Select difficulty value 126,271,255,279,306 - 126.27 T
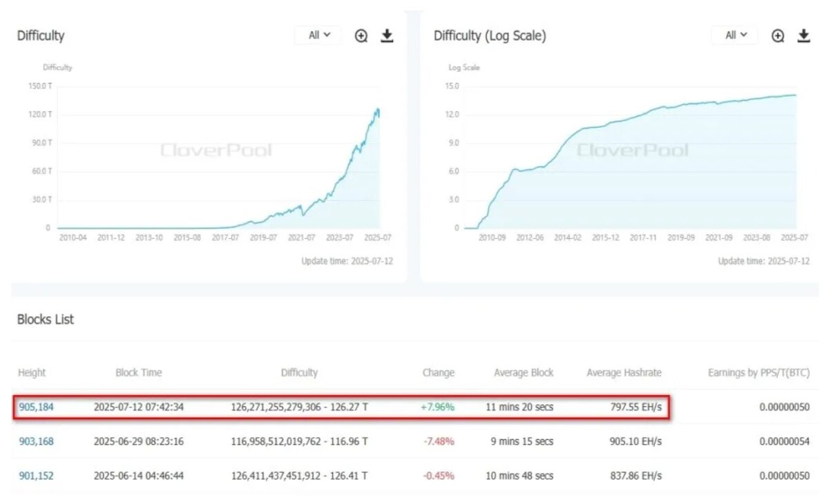829x504 pixels. [x=299, y=407]
